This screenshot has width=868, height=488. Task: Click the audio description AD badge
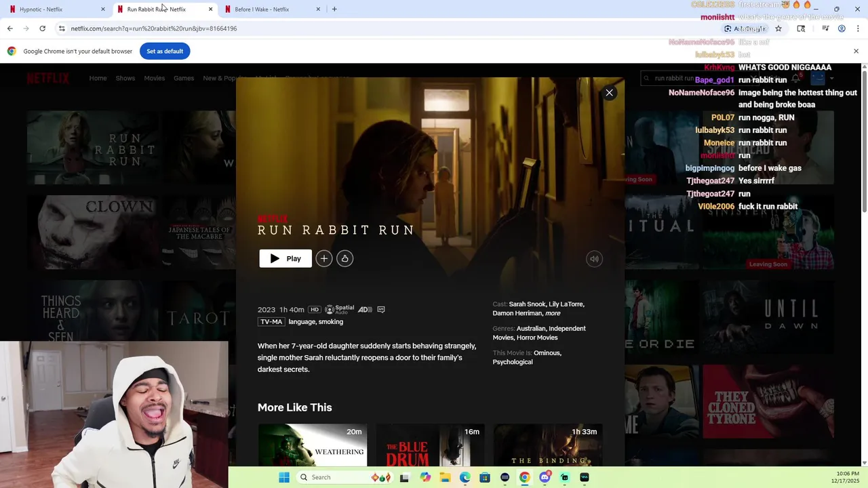tap(365, 310)
